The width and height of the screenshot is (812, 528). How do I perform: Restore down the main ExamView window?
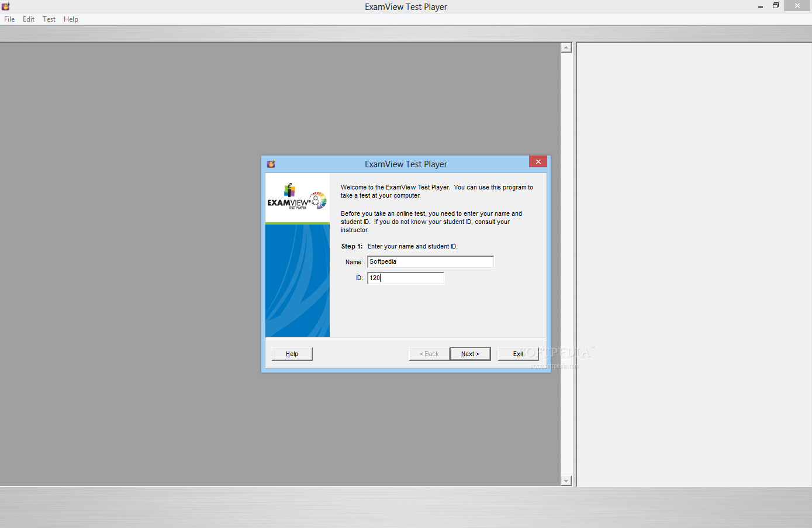point(776,6)
